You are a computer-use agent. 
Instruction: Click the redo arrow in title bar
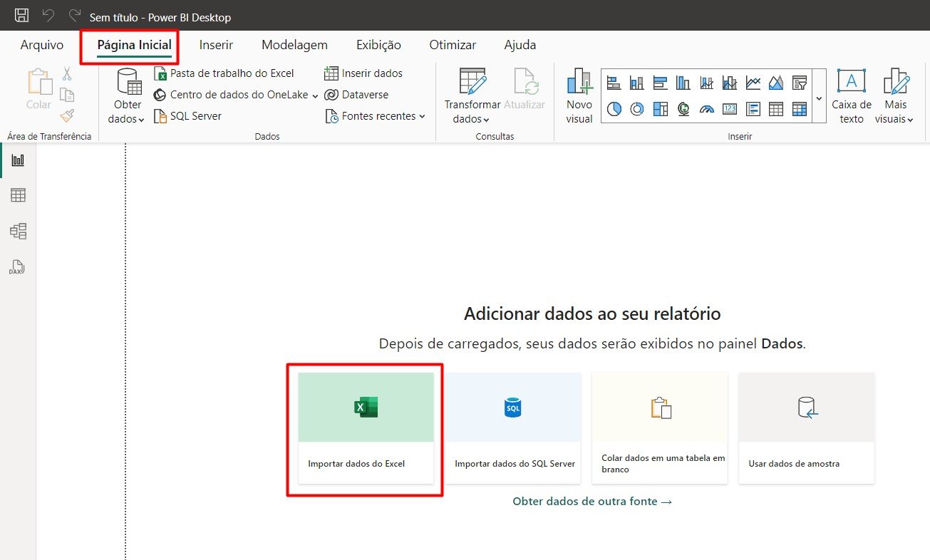pyautogui.click(x=74, y=15)
